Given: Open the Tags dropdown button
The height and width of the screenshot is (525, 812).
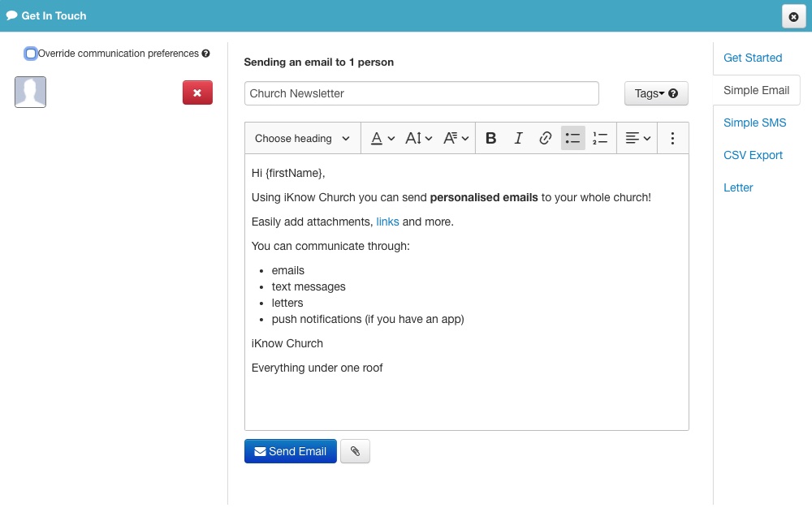Looking at the screenshot, I should coord(656,93).
